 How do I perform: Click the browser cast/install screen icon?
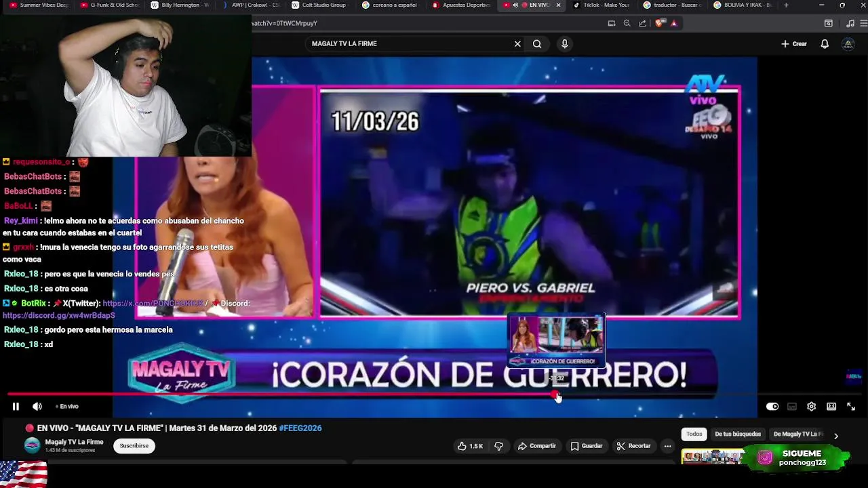click(x=612, y=23)
